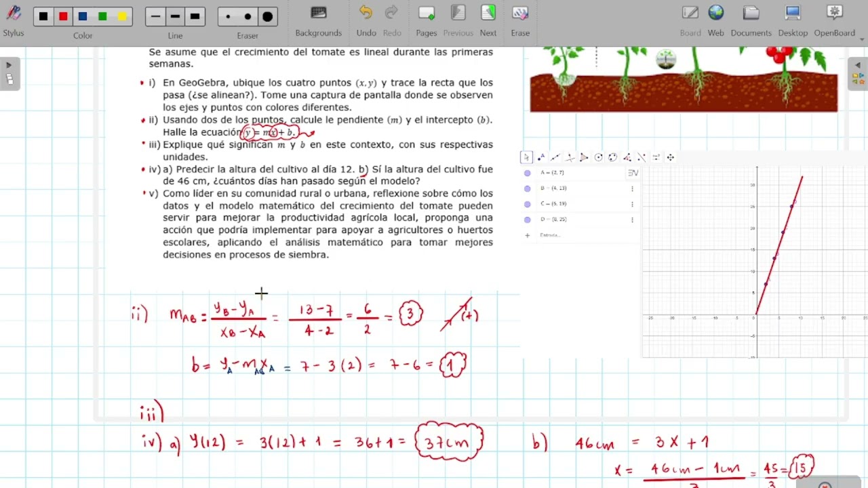The width and height of the screenshot is (868, 488).
Task: Set the medium eraser size
Action: [x=248, y=17]
